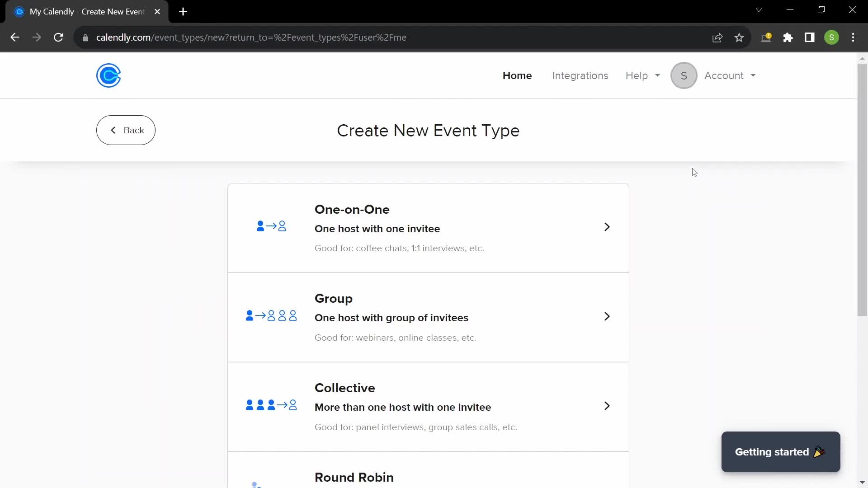This screenshot has height=488, width=868.
Task: Expand the One-on-One event type option
Action: (608, 227)
